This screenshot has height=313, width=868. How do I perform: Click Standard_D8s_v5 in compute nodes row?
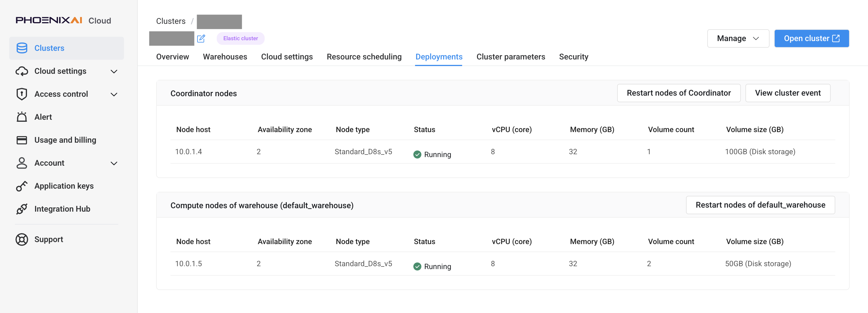click(x=363, y=264)
